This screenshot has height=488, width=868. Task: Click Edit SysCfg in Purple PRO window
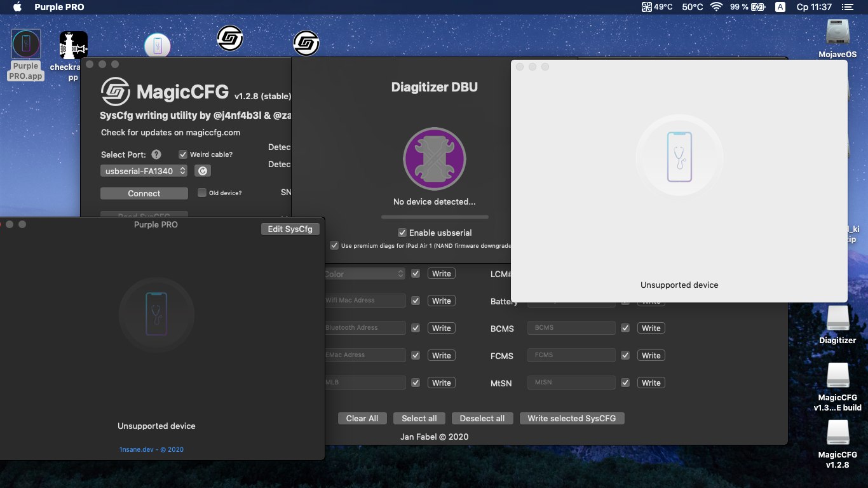[x=290, y=229]
